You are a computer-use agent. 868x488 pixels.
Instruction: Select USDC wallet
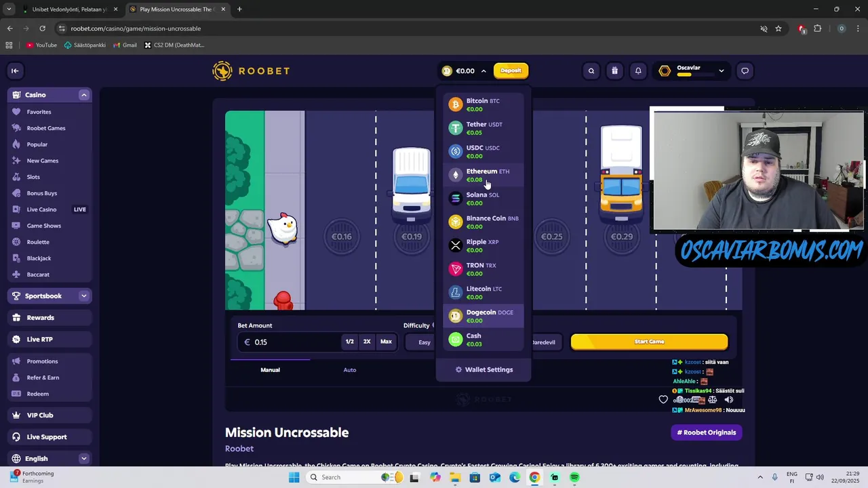pos(484,151)
